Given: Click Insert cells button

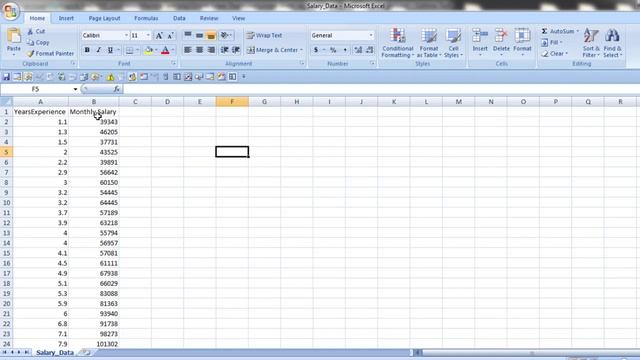Looking at the screenshot, I should 480,42.
